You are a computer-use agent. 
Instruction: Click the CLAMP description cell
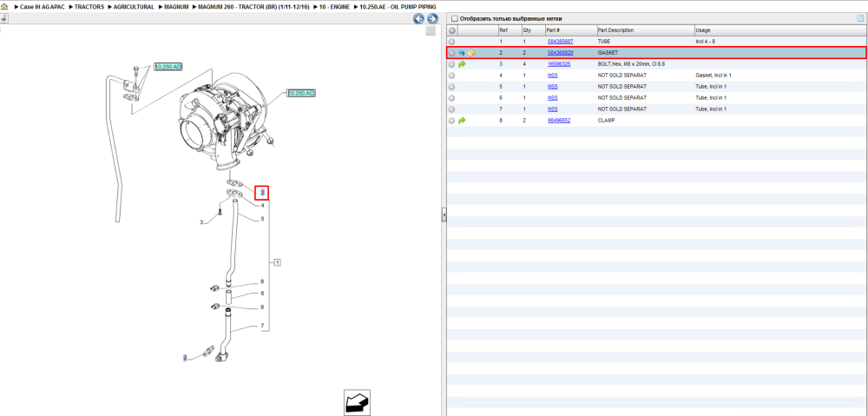607,120
